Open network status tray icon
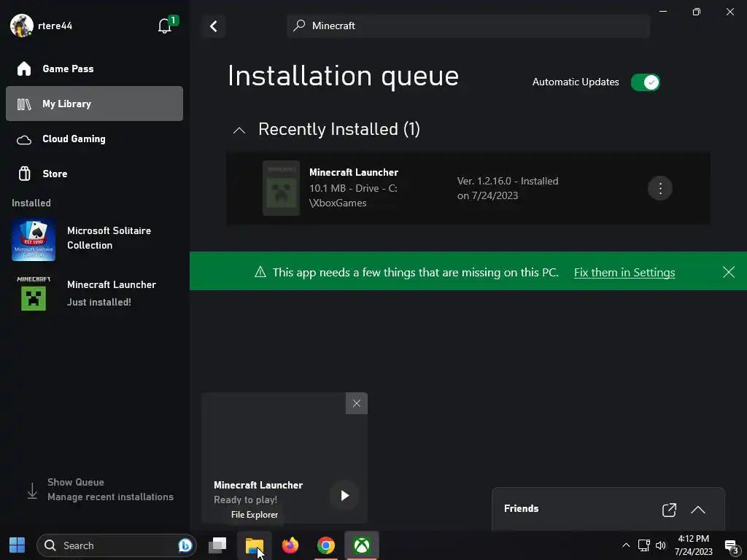 tap(643, 545)
